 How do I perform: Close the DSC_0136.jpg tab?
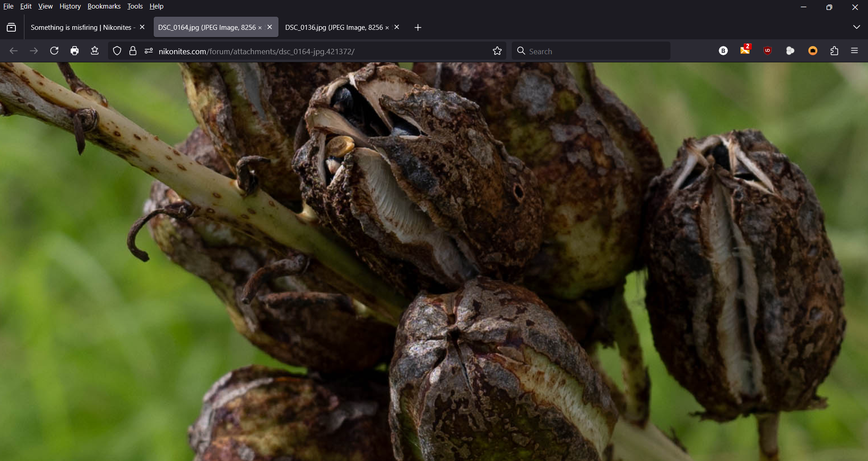[x=397, y=27]
